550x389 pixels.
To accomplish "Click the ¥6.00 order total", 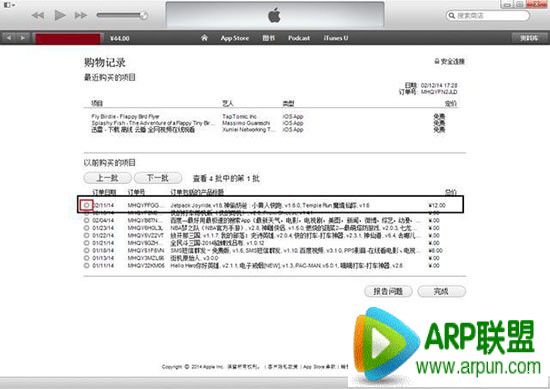I will (435, 250).
